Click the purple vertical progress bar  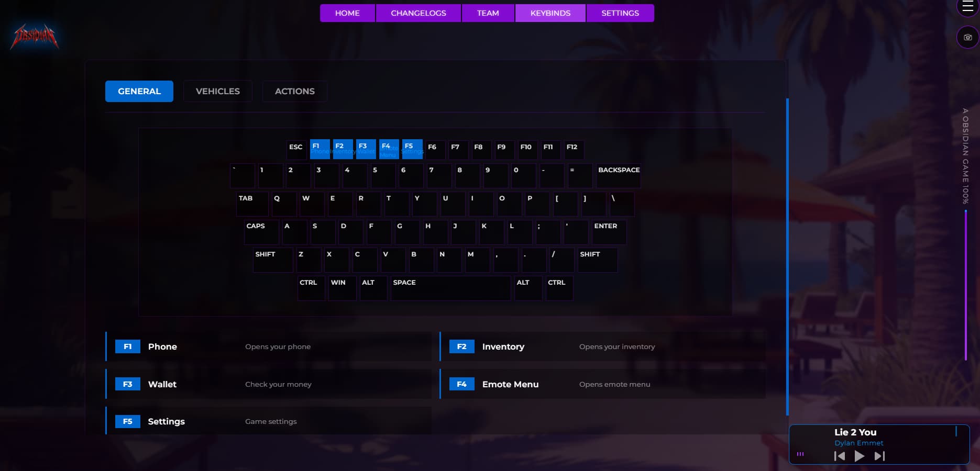pos(966,285)
